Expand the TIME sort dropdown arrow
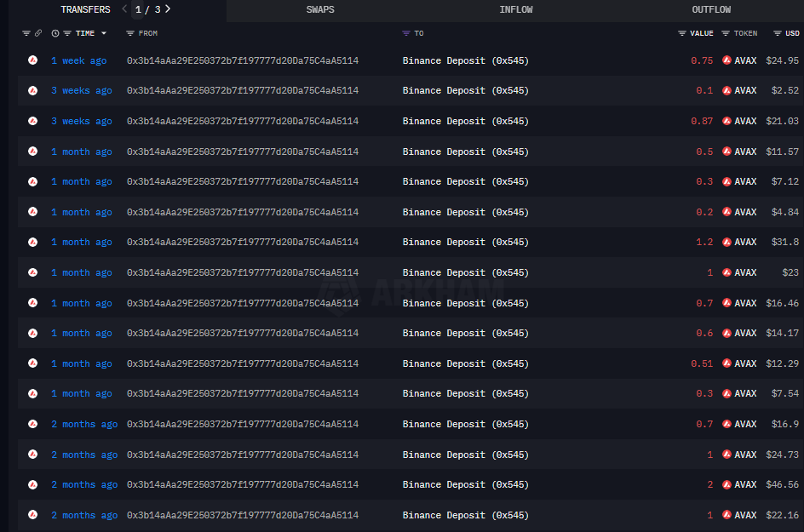The width and height of the screenshot is (804, 532). point(104,33)
